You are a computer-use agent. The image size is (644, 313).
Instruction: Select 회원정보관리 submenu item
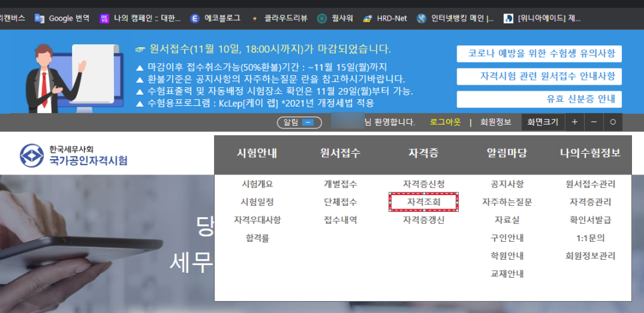click(x=590, y=256)
